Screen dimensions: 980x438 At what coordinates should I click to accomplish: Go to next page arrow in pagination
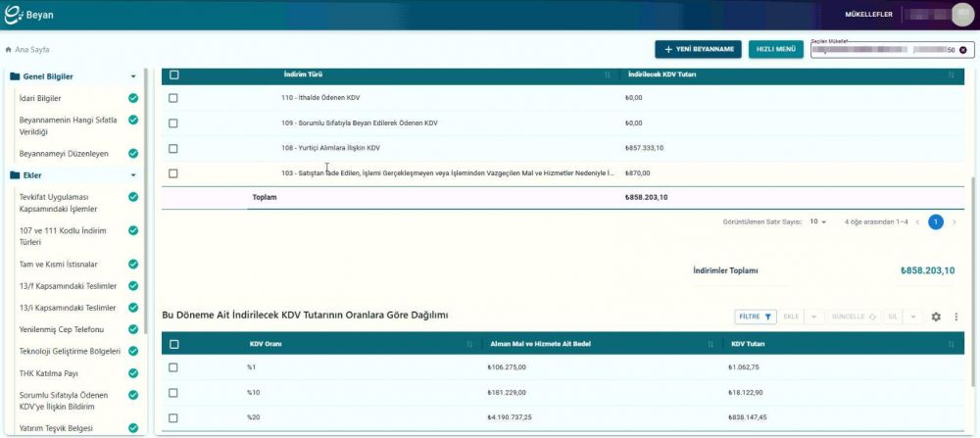(954, 221)
